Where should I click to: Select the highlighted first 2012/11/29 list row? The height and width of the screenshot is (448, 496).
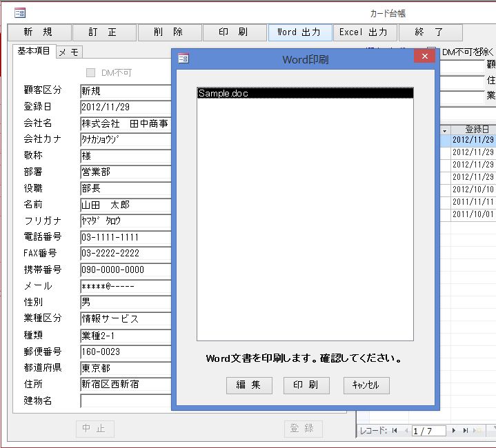[x=468, y=140]
